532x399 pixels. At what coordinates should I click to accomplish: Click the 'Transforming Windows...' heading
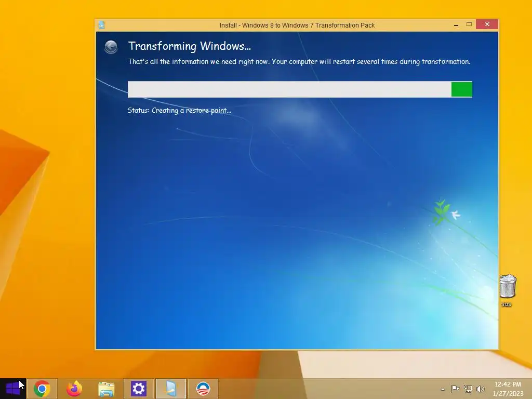tap(189, 46)
